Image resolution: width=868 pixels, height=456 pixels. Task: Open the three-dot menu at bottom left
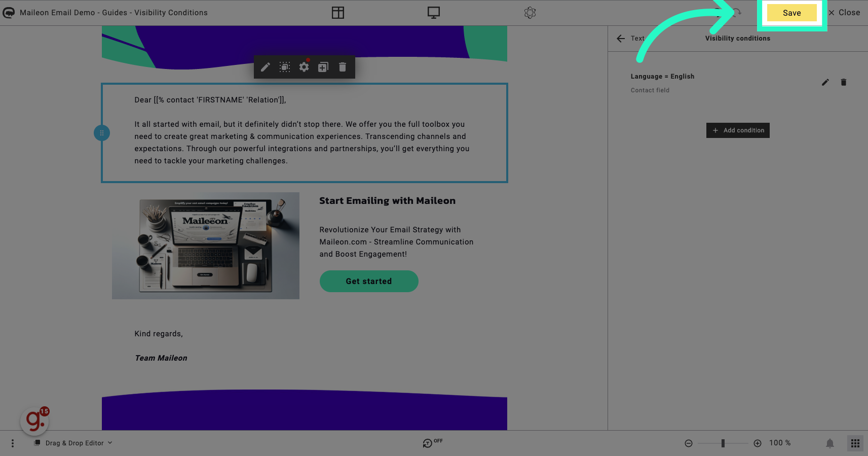point(13,443)
